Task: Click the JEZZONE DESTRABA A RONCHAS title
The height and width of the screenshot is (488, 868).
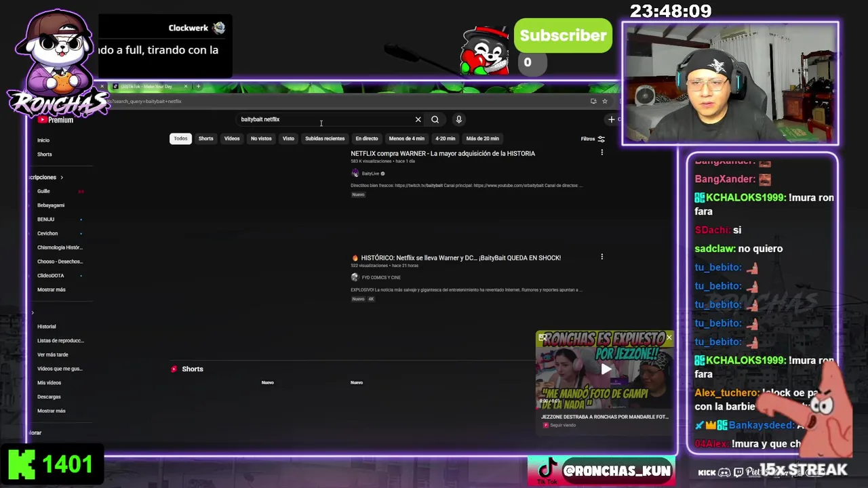Action: (x=605, y=417)
